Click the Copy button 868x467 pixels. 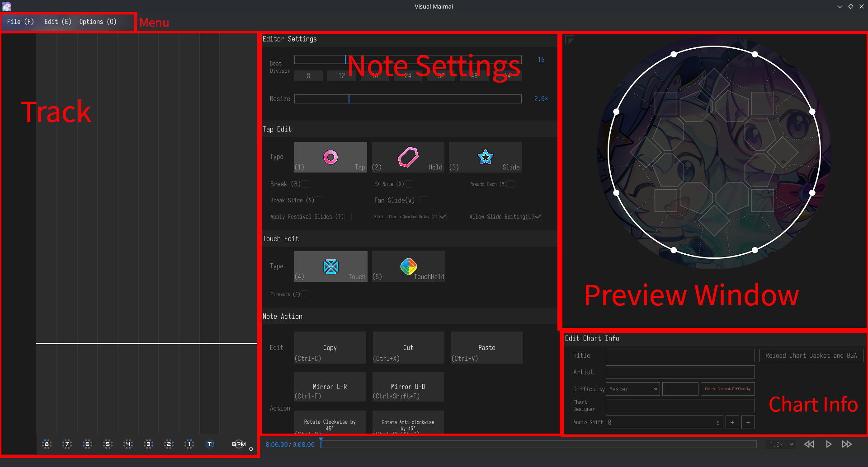(330, 348)
